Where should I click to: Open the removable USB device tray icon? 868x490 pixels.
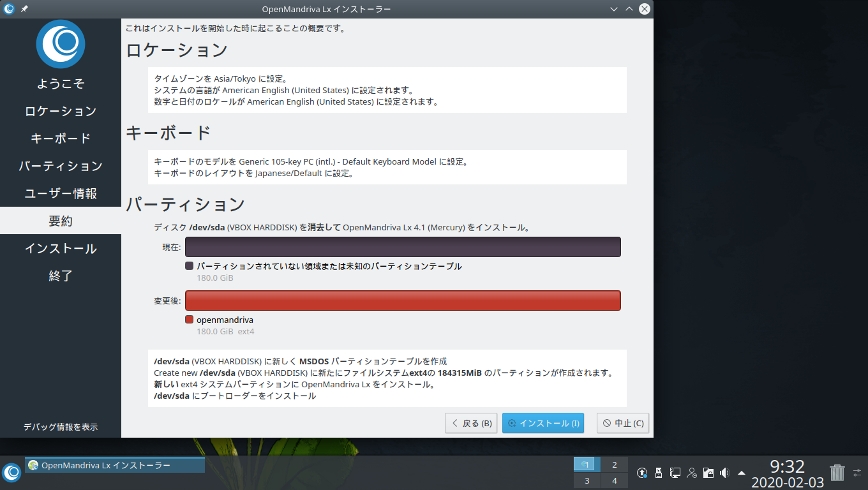(659, 473)
